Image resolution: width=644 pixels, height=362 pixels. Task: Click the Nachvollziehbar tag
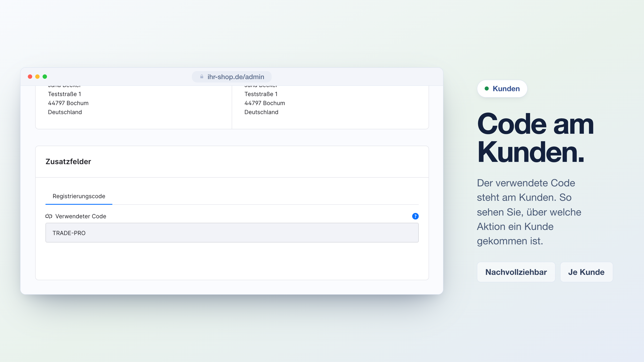516,272
